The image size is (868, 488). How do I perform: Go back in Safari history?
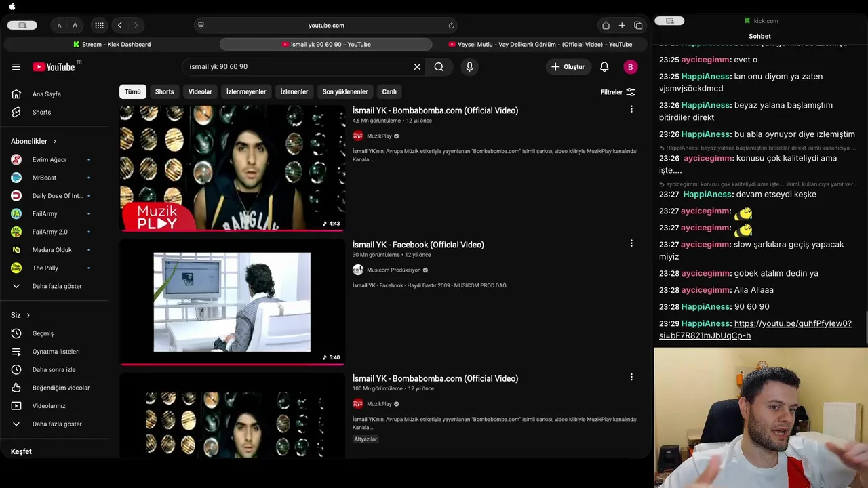[x=120, y=26]
